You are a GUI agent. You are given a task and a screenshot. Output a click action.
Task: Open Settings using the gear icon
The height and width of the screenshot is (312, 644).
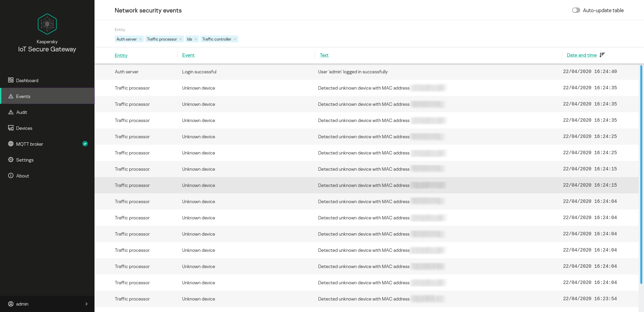(x=11, y=160)
